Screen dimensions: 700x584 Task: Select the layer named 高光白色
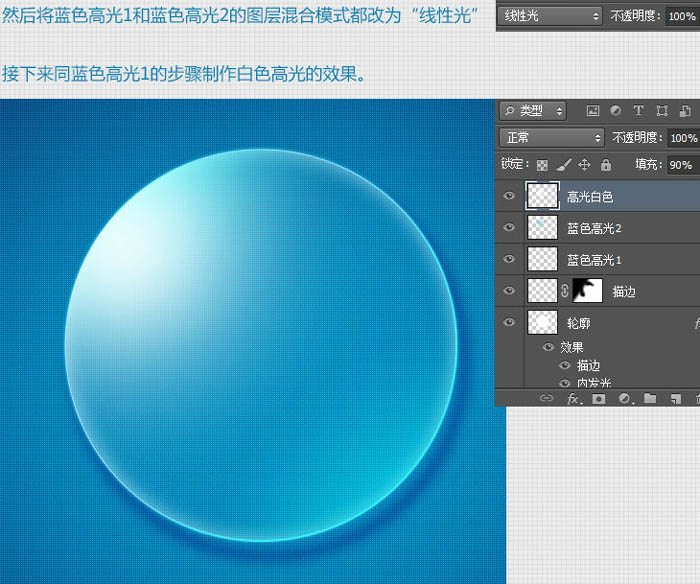tap(590, 196)
